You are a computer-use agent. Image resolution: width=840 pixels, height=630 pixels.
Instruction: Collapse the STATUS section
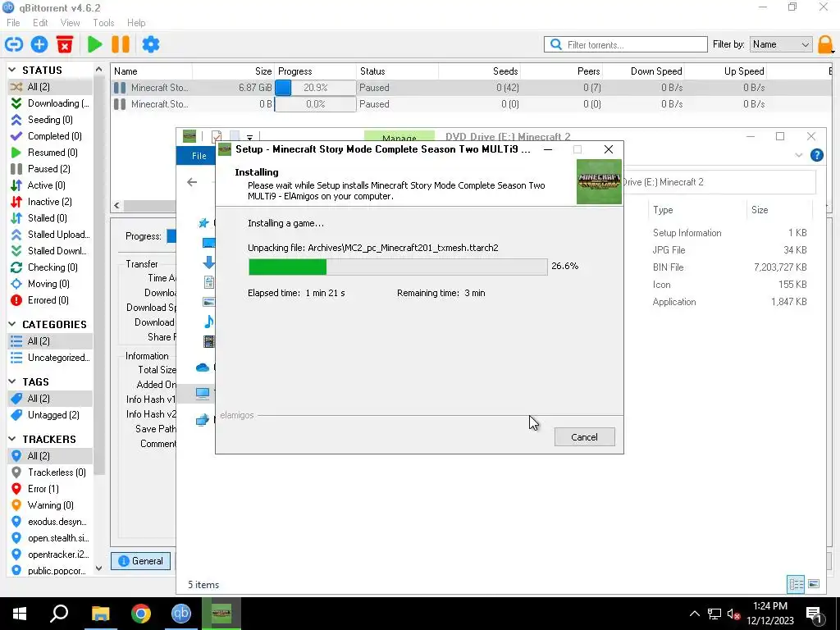12,71
